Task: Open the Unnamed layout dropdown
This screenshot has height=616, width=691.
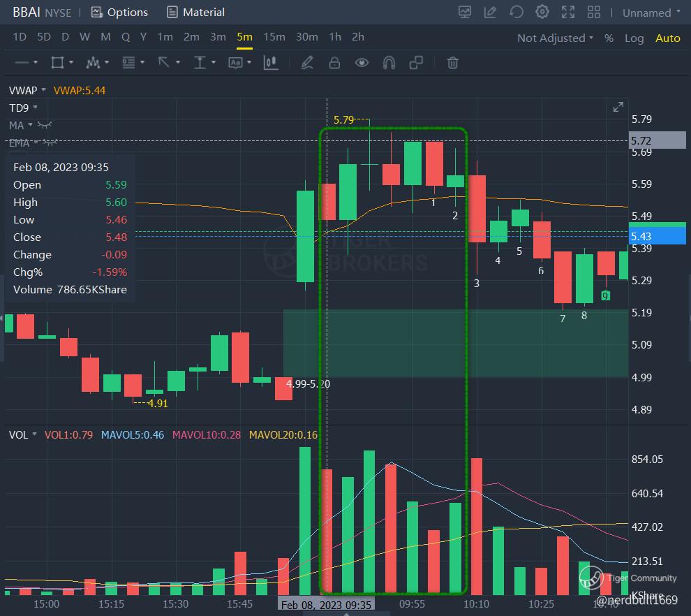Action: [651, 13]
